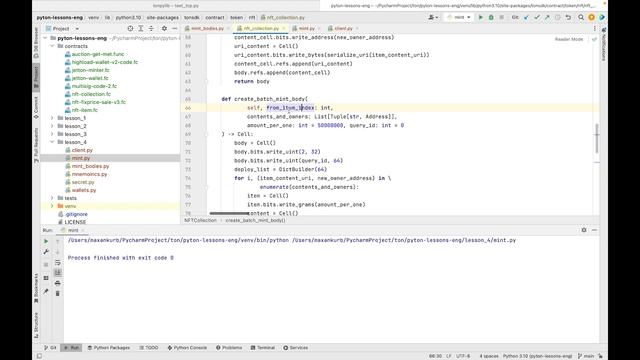Open Bookmarks side panel
Image resolution: width=640 pixels, height=360 pixels.
tap(36, 288)
